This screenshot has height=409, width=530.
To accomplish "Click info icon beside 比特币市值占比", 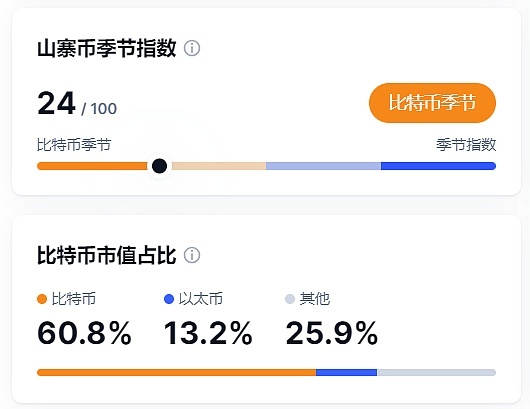I will click(x=192, y=255).
